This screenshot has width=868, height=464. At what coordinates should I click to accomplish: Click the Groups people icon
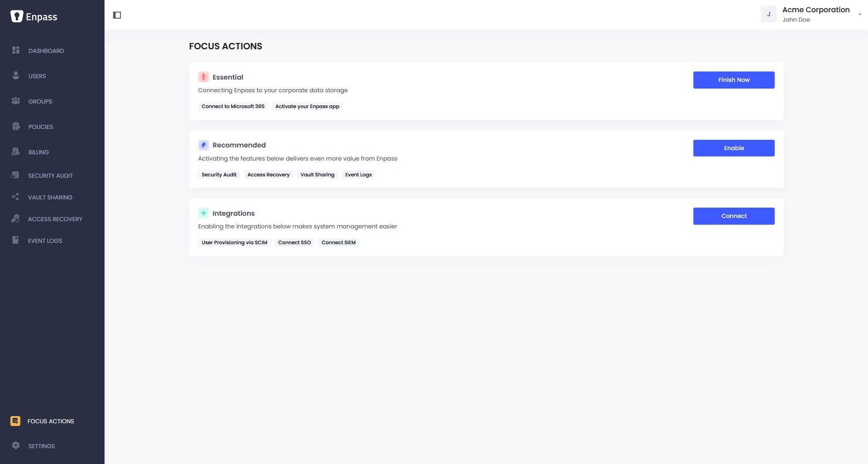point(16,101)
